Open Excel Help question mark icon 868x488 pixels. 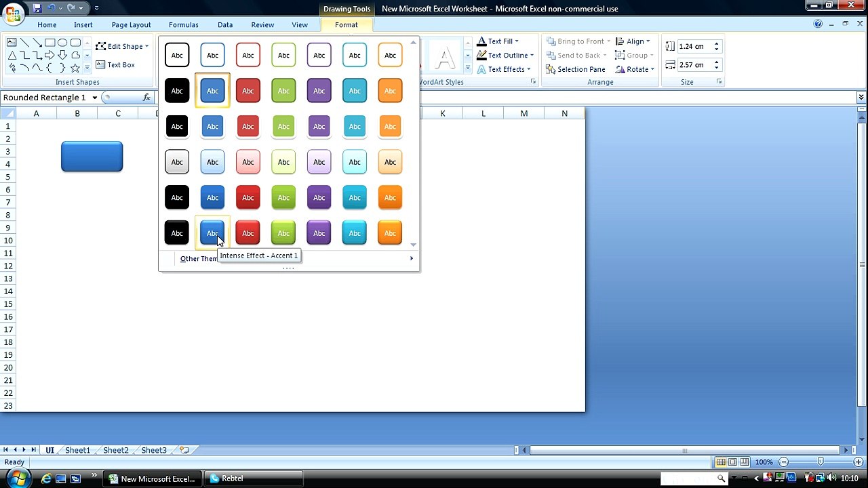(x=818, y=24)
